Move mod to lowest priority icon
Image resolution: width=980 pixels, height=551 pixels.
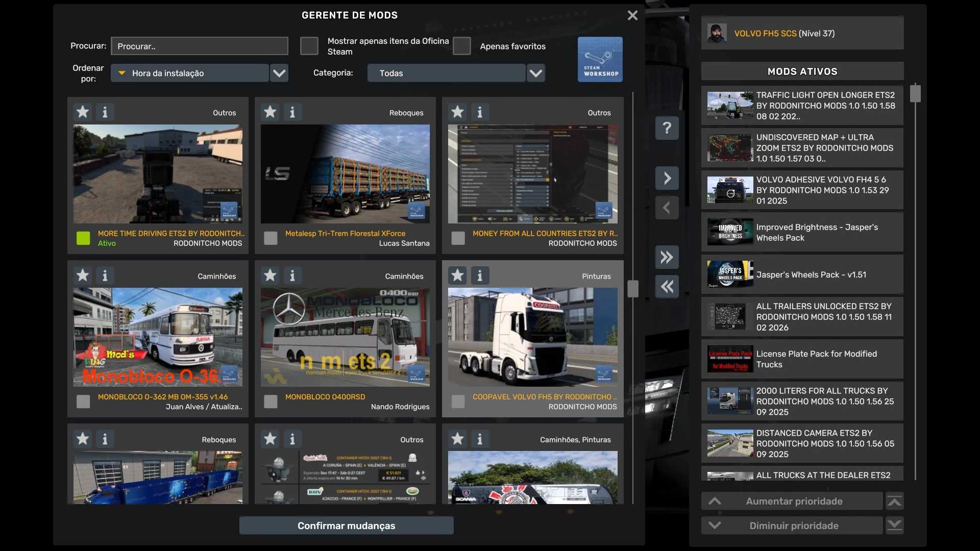(894, 525)
